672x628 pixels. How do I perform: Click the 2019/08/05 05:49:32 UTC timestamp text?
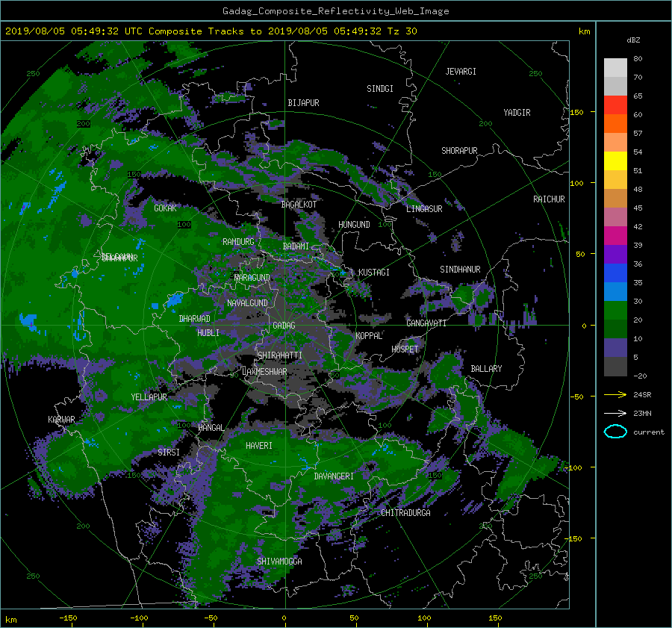(68, 31)
